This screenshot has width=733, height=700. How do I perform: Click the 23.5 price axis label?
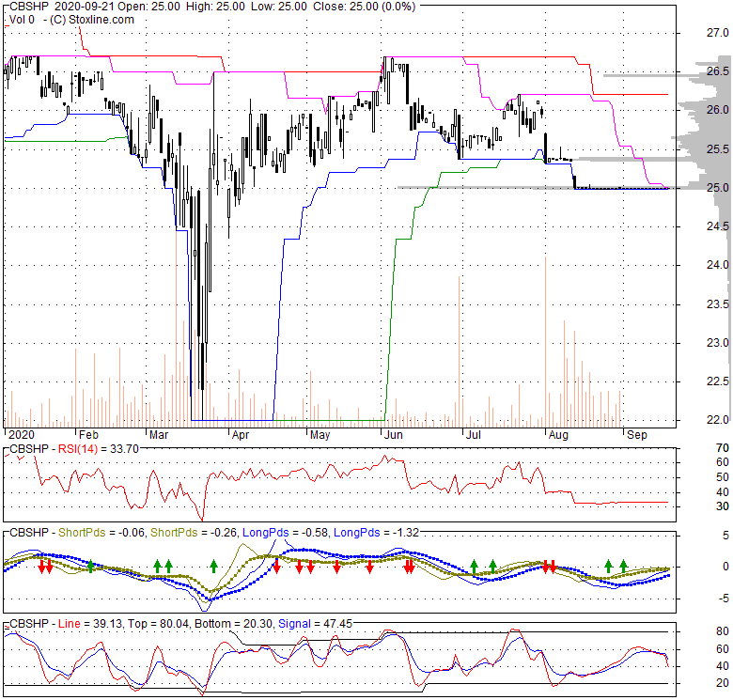pos(718,304)
